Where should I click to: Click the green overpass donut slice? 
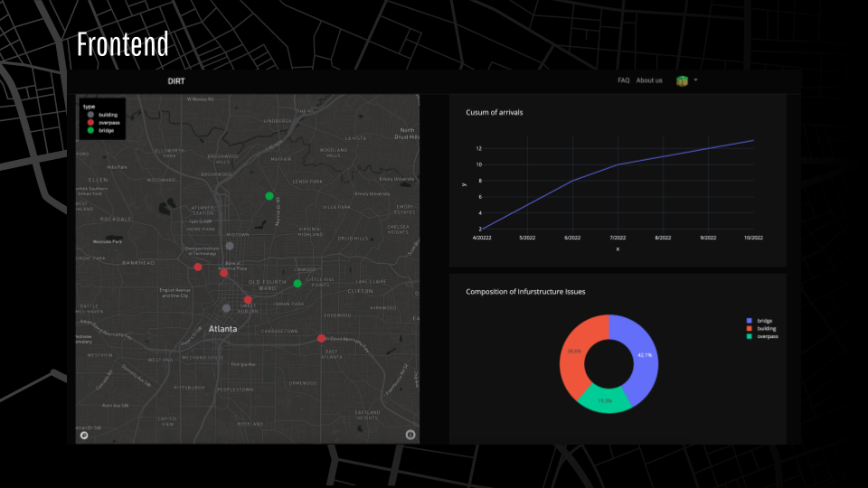pos(605,399)
